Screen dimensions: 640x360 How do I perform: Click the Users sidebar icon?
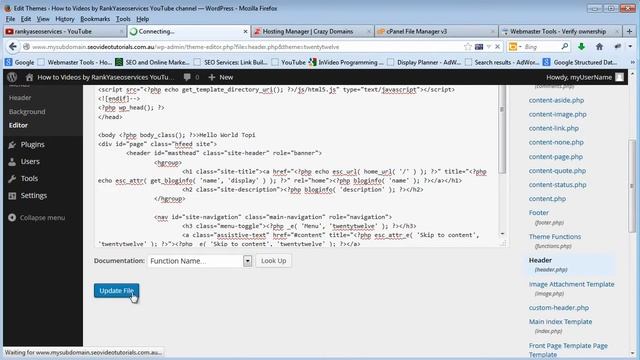point(12,162)
